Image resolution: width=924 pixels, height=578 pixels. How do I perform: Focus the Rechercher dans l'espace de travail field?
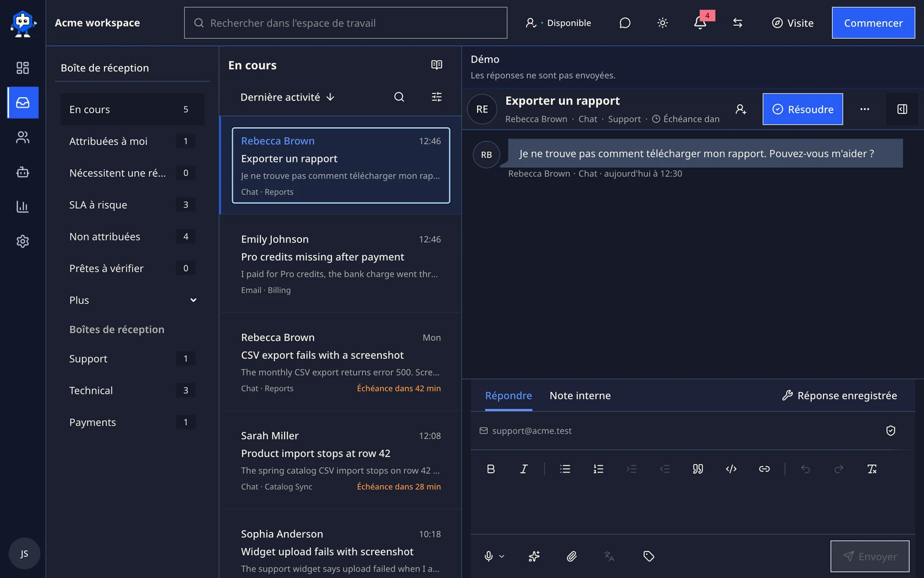(345, 23)
